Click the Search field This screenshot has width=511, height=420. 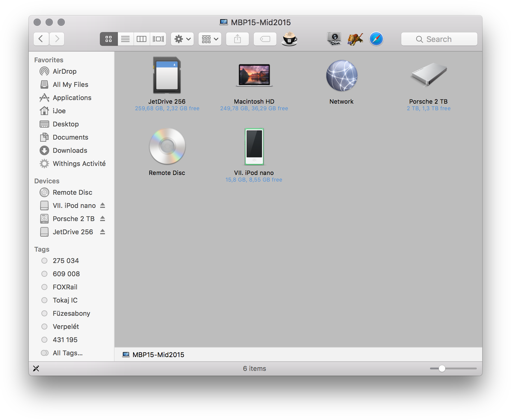point(439,39)
